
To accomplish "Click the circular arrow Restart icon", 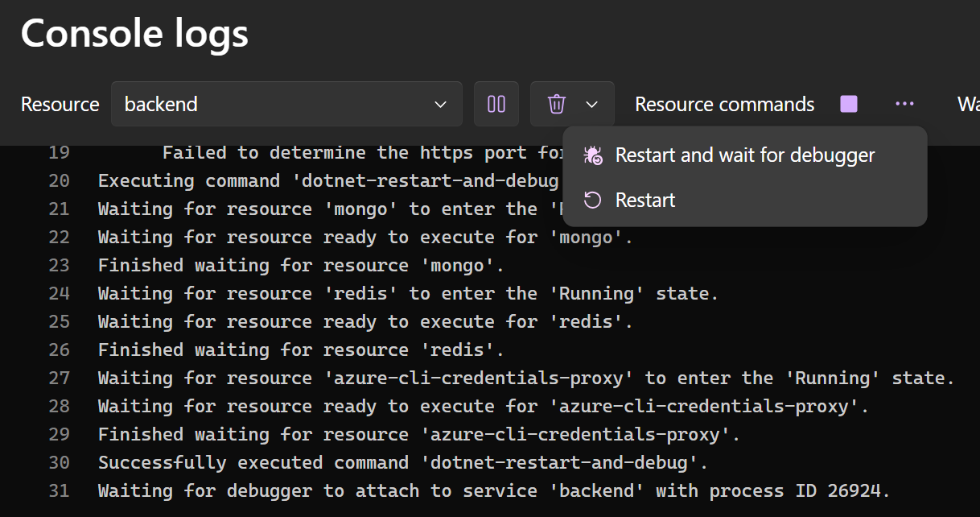I will (593, 200).
